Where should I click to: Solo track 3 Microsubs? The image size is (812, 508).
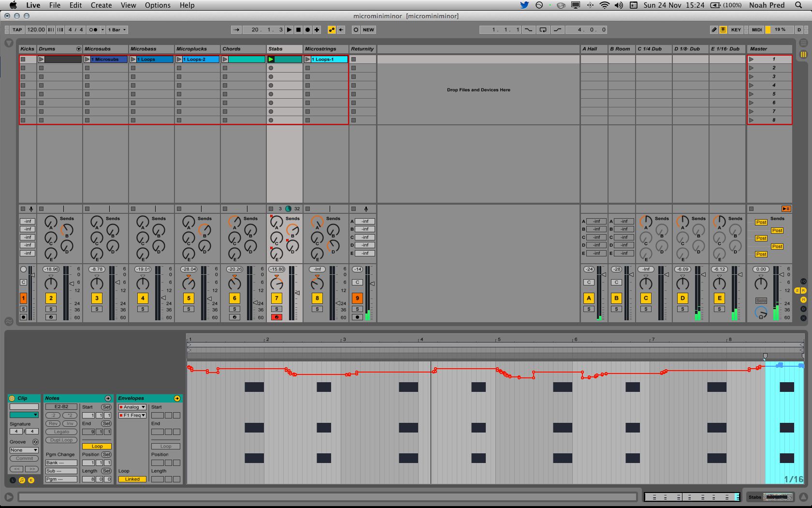[x=97, y=309]
